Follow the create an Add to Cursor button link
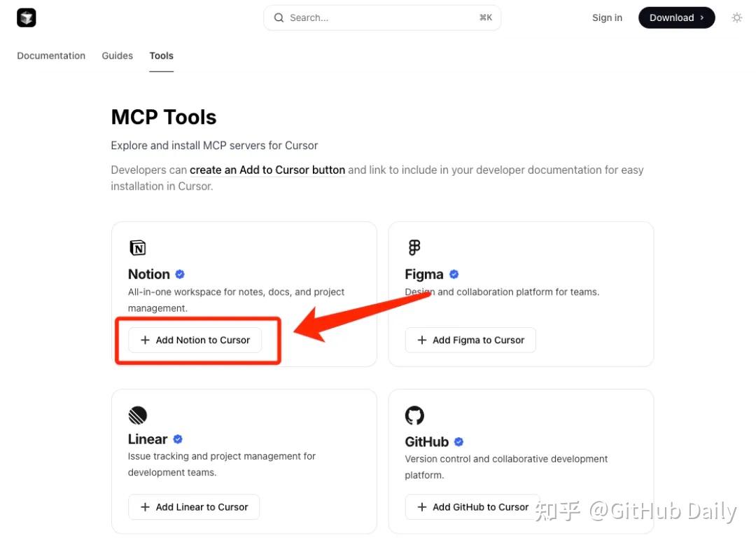 [267, 170]
